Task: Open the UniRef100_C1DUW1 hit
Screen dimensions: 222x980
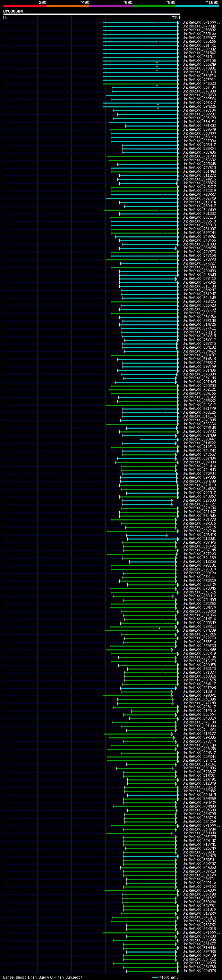Action: point(199,539)
